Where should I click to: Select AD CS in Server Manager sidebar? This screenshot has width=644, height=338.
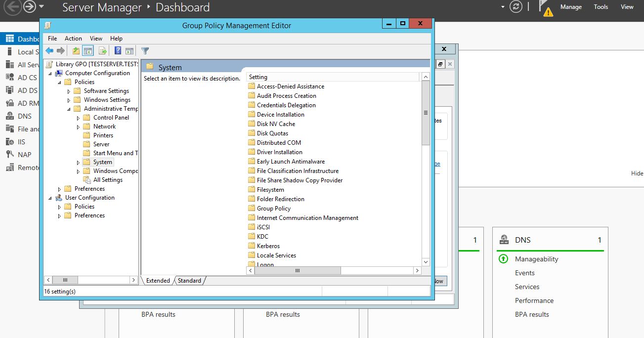27,78
